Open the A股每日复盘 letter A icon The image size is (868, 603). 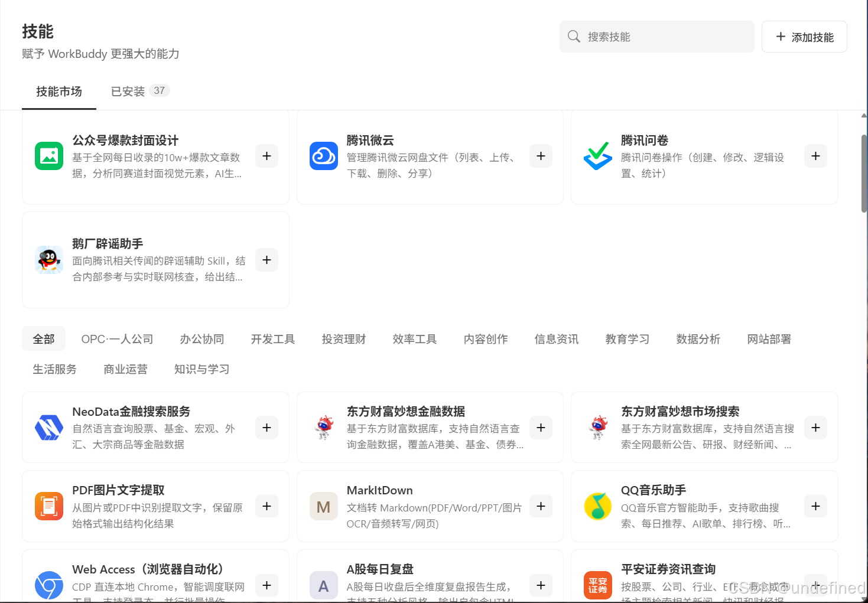tap(324, 585)
